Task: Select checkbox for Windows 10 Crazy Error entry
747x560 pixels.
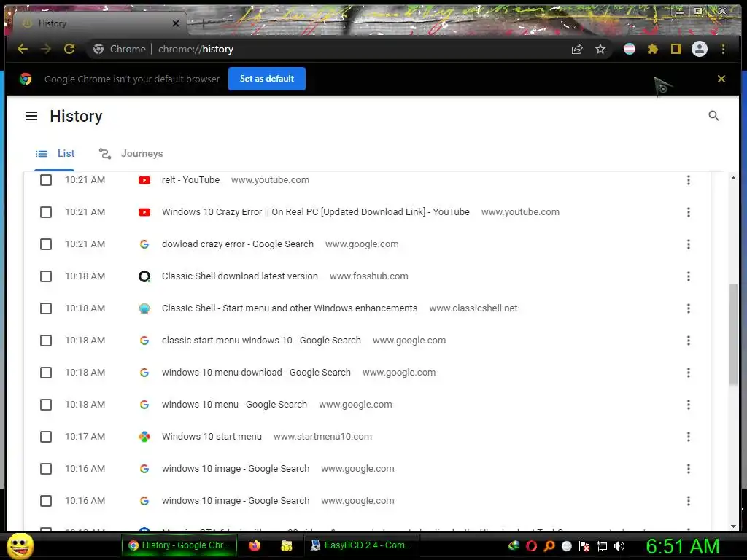Action: click(x=46, y=212)
